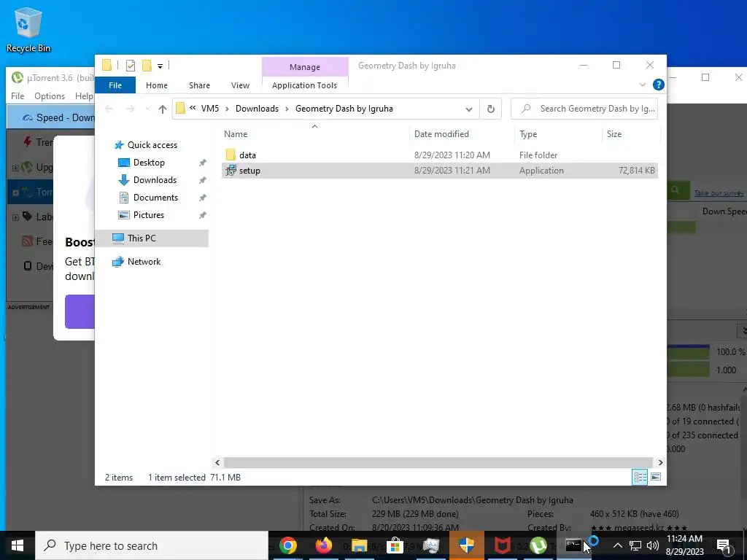This screenshot has height=560, width=747.
Task: Expand the uTorrent Upgrade tree node
Action: pyautogui.click(x=15, y=168)
